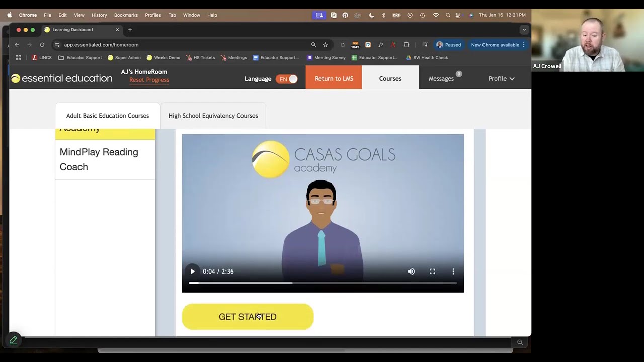Open the video's three-dot options menu
Screen dimensions: 644x362
[x=453, y=271]
